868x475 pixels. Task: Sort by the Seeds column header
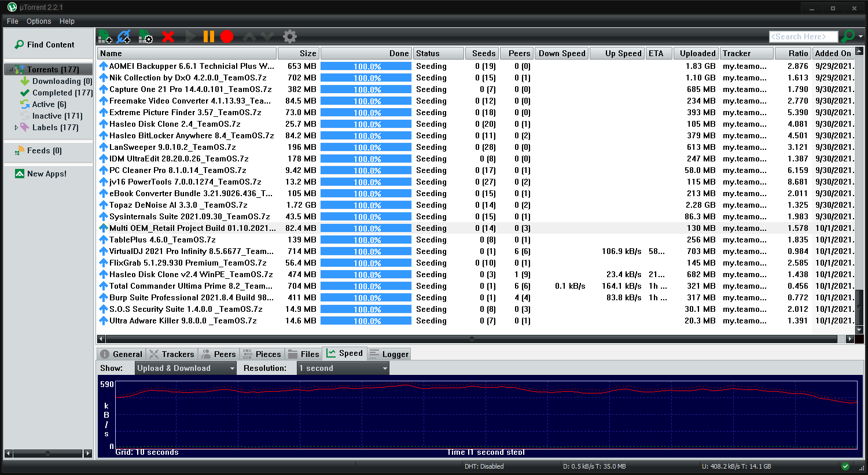[x=481, y=53]
